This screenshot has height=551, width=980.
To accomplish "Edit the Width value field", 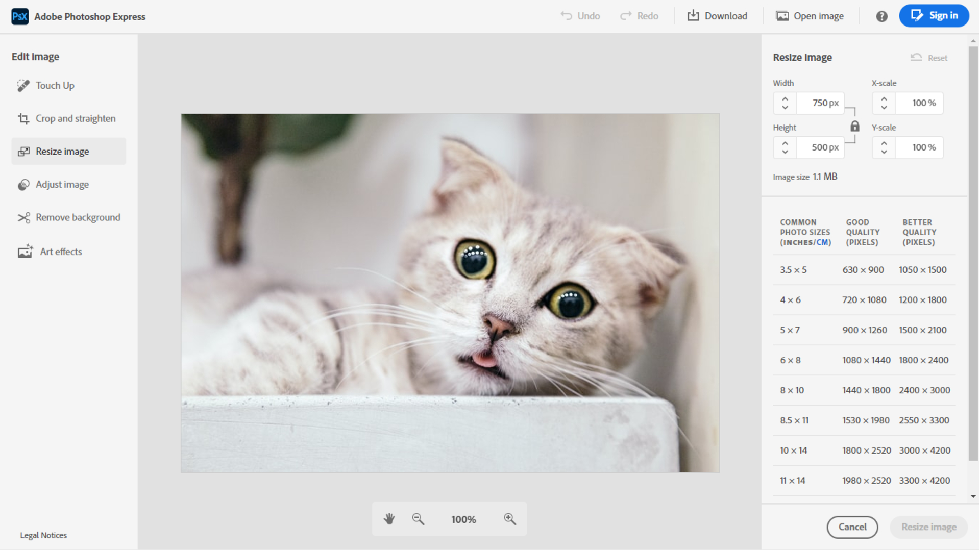I will click(x=820, y=103).
